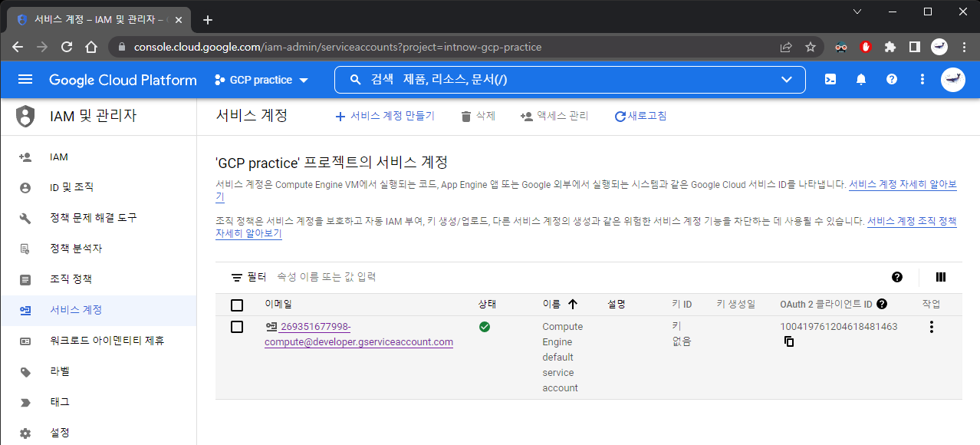Click the 액세스 관리 button

coord(554,116)
